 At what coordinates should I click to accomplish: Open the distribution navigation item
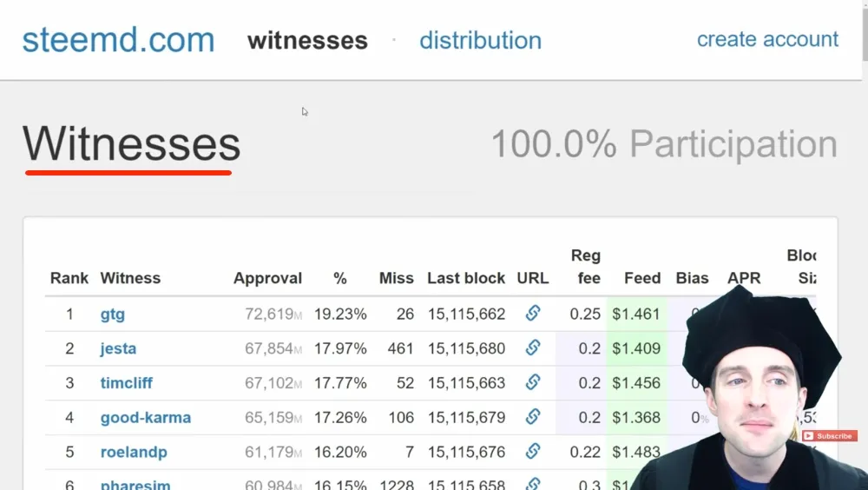pos(480,41)
